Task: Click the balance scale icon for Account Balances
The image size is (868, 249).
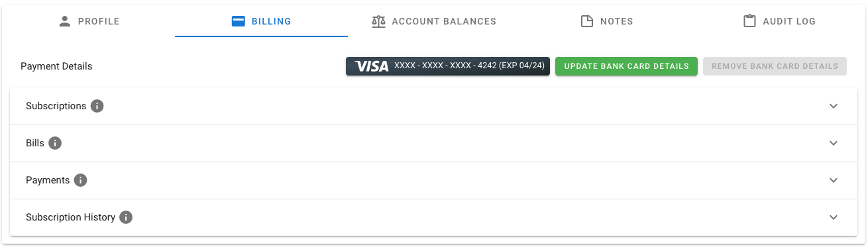Action: coord(378,21)
